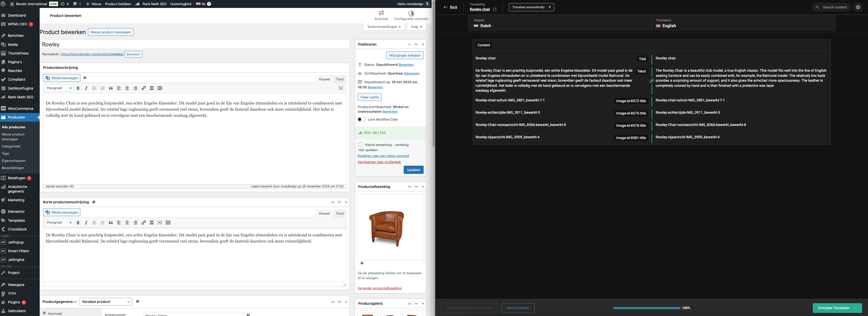This screenshot has width=868, height=316.
Task: Click the numbered list icon in the short description toolbar
Action: pyautogui.click(x=102, y=223)
